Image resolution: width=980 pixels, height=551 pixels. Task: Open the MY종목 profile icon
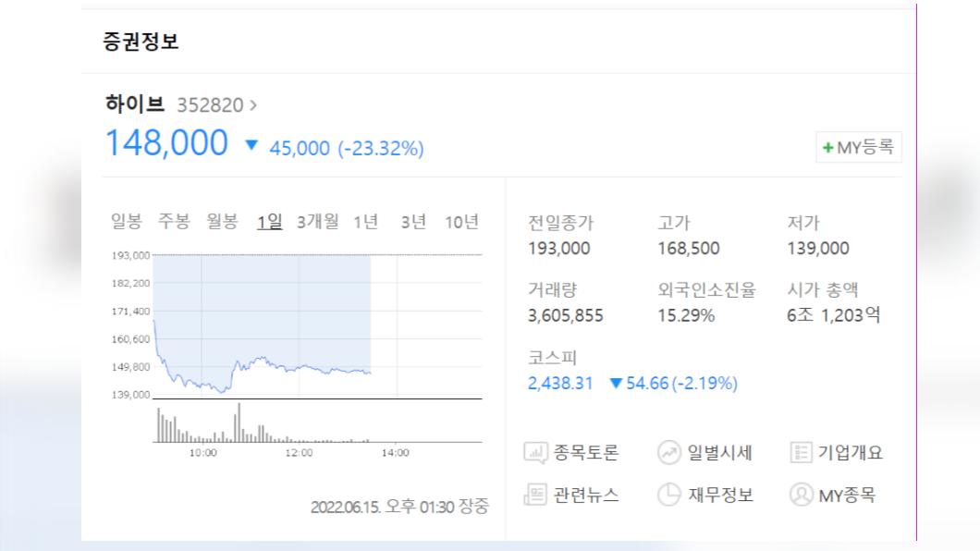coord(801,495)
